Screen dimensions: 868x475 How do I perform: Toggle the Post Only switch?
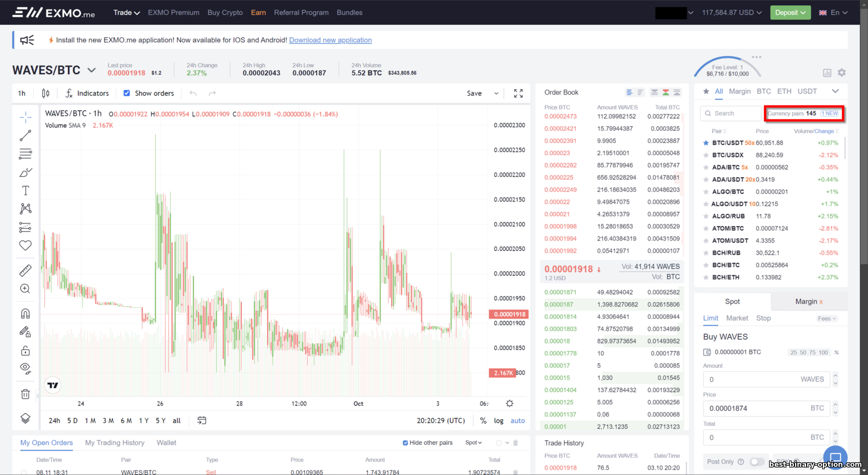click(757, 462)
